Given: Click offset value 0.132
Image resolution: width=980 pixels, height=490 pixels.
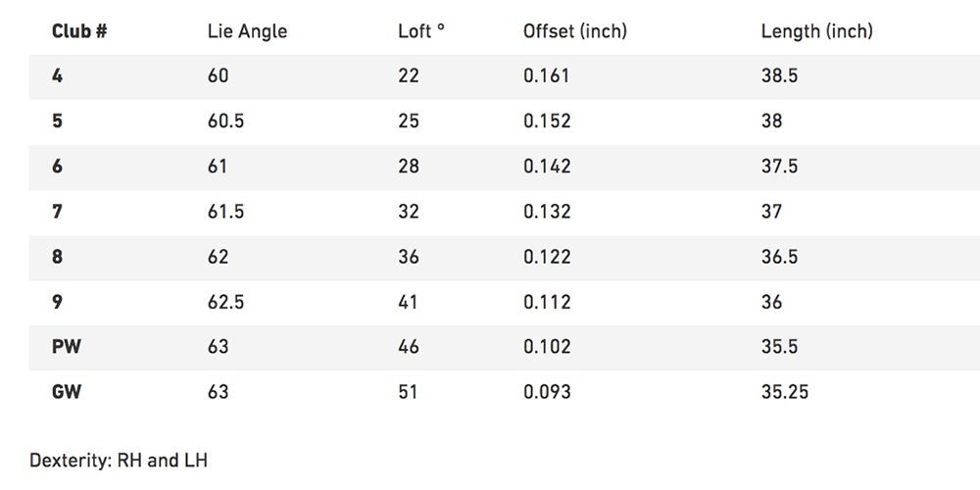Looking at the screenshot, I should point(547,212).
